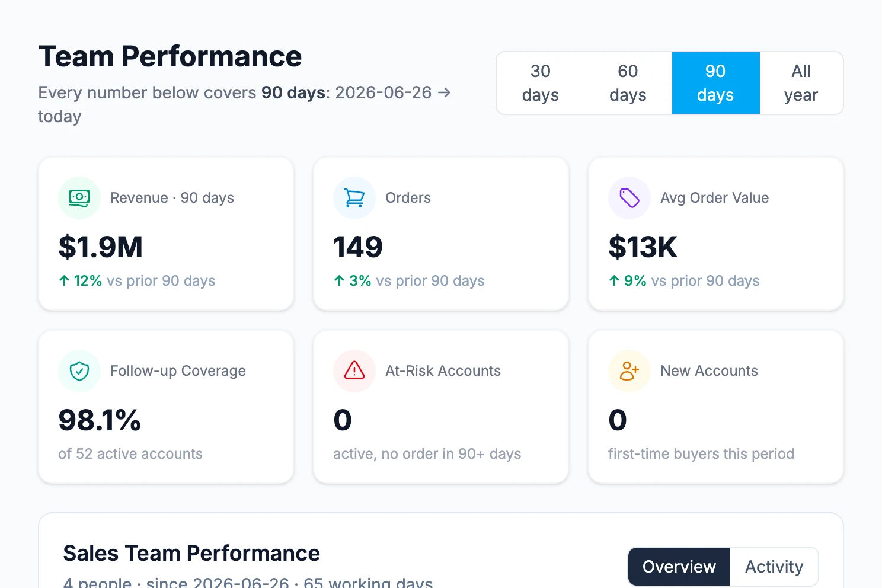Screen dimensions: 882x588
Task: Click the Orders shopping cart icon
Action: point(354,198)
